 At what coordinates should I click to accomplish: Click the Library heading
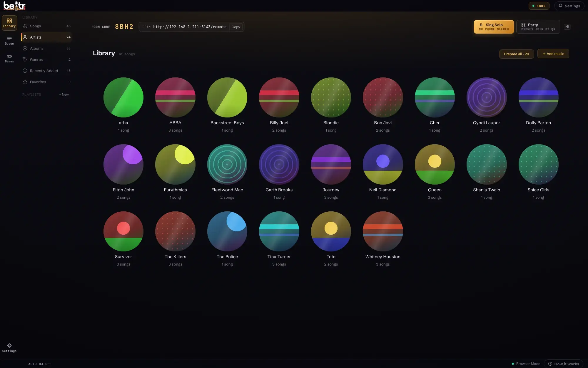click(104, 53)
